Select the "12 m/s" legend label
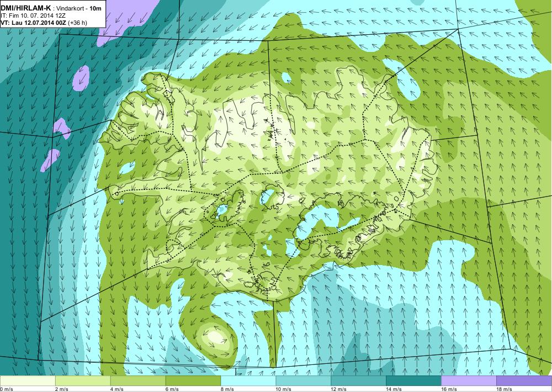Image resolution: width=552 pixels, height=392 pixels. pos(339,389)
